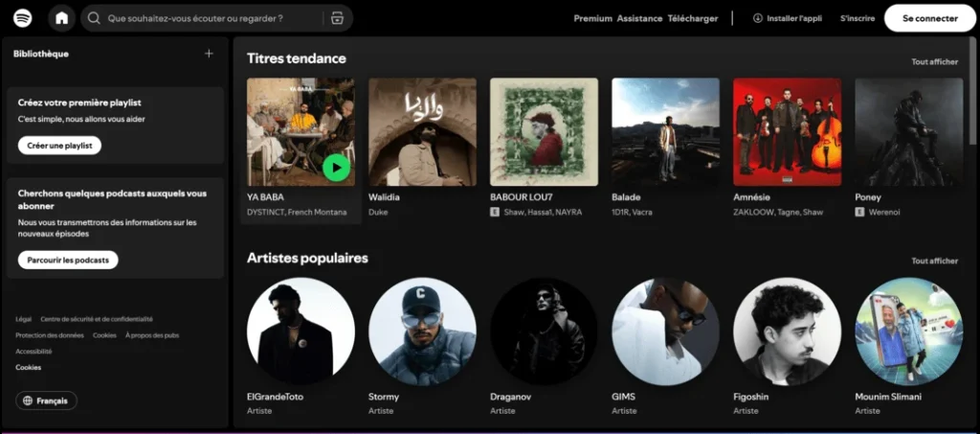This screenshot has height=434, width=980.
Task: Click Parcourir les podcasts button
Action: point(68,260)
